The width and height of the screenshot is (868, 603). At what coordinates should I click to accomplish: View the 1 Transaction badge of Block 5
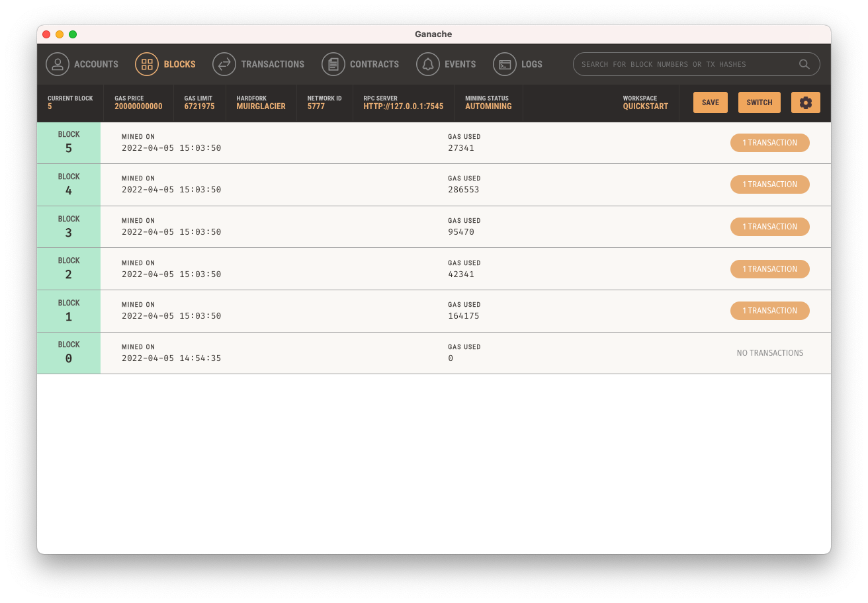pyautogui.click(x=770, y=143)
